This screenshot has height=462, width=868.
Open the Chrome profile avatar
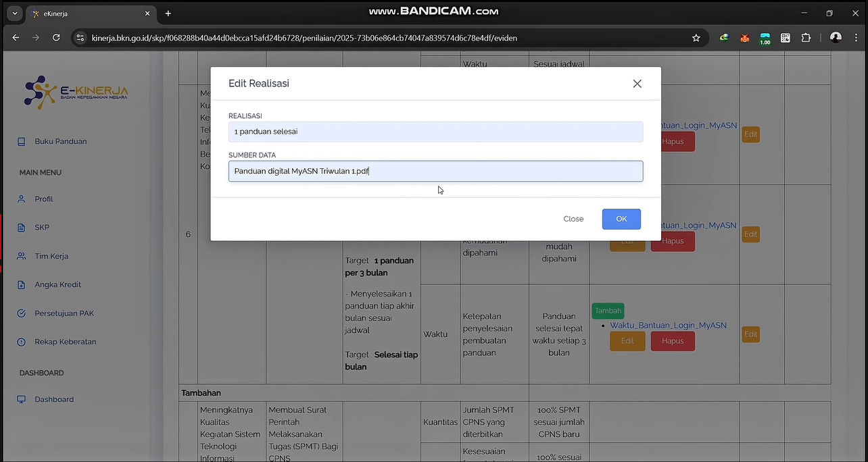click(x=836, y=38)
